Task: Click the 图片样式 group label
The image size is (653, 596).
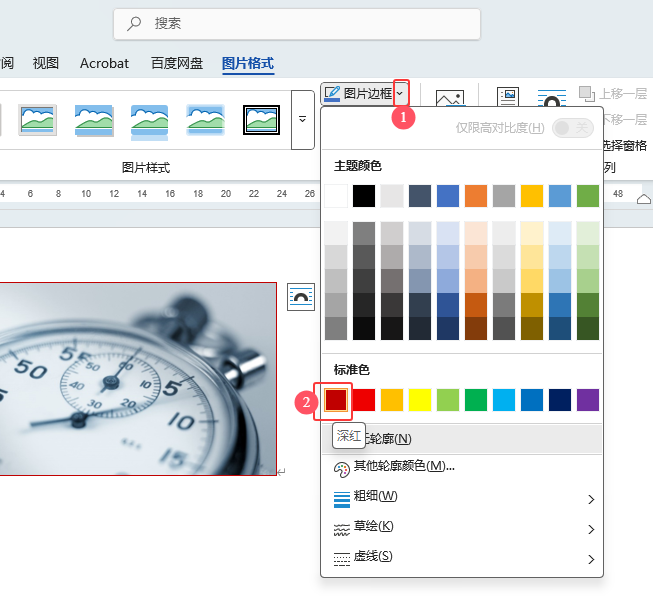Action: point(146,168)
